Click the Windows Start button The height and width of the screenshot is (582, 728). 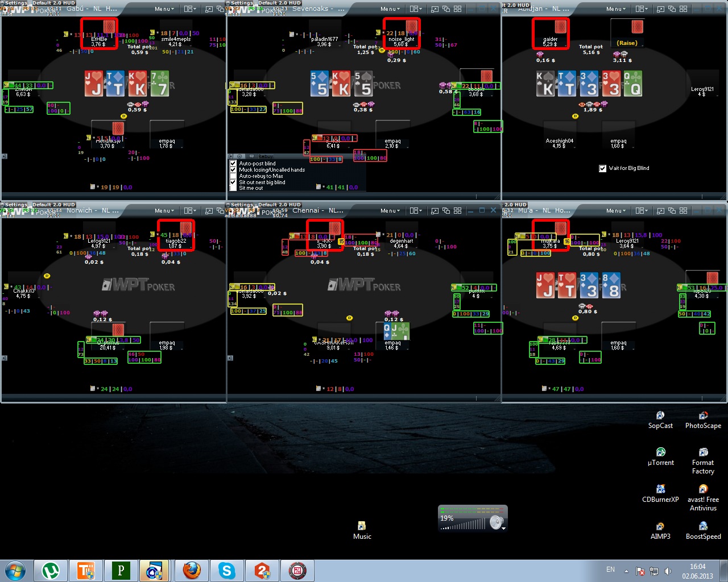[x=15, y=571]
